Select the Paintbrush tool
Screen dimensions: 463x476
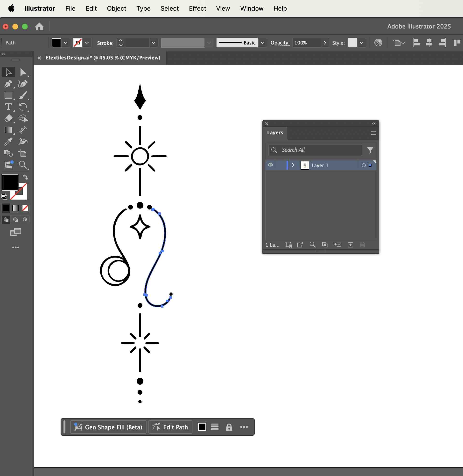tap(23, 95)
